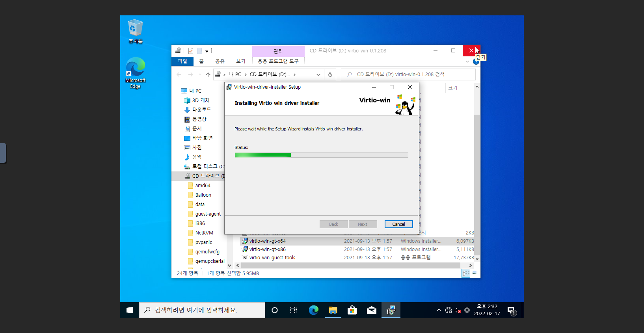
Task: Switch Explorer to details view
Action: 466,273
